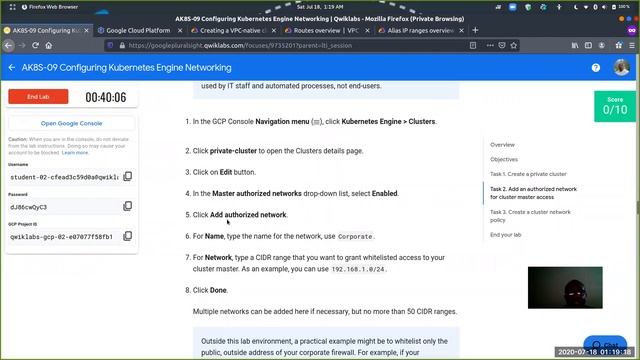Jump to Overview in page outline
This screenshot has width=640, height=360.
(502, 145)
